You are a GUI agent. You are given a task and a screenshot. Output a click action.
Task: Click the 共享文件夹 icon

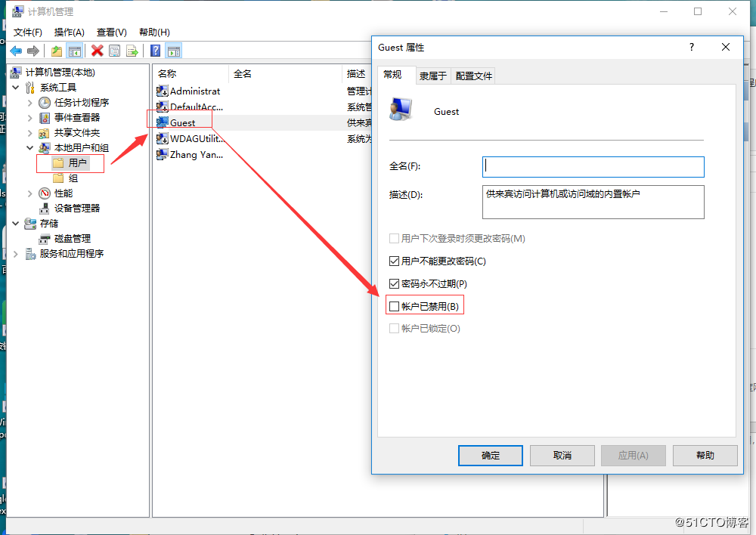point(45,133)
